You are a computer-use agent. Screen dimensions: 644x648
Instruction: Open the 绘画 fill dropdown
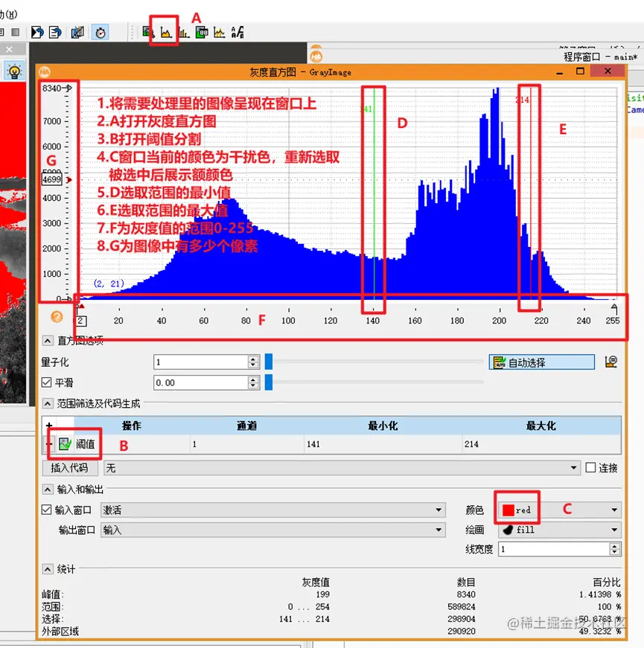point(560,530)
